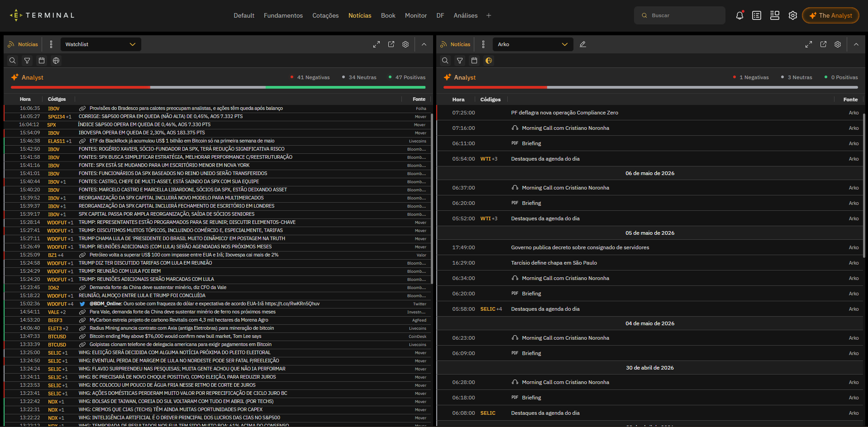Toggle globe language filter in Watchlist panel
The width and height of the screenshot is (868, 427).
pos(56,61)
